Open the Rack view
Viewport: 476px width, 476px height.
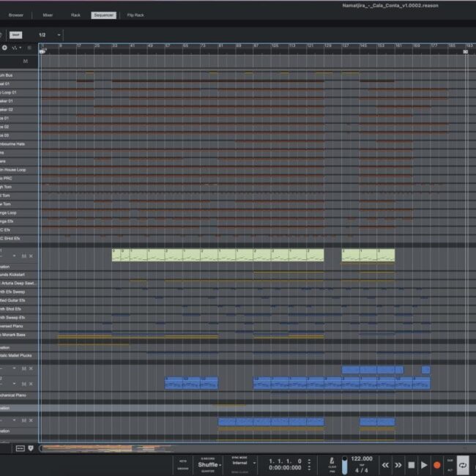click(75, 15)
